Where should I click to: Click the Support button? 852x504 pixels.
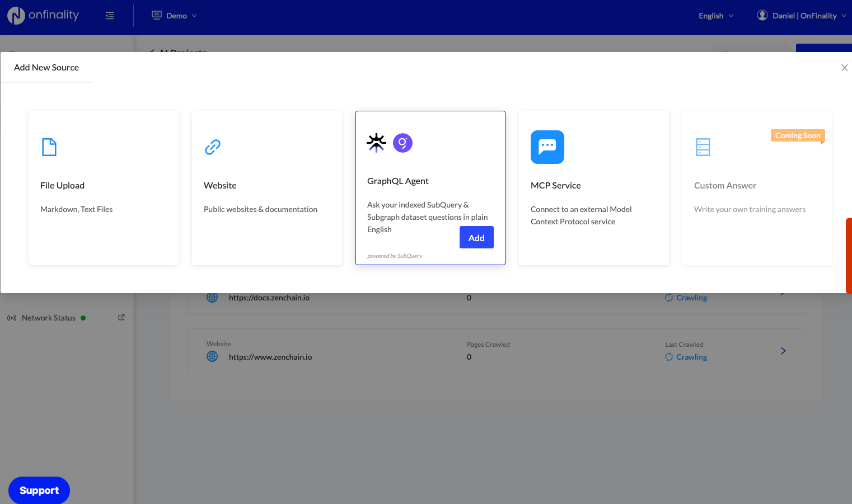[39, 490]
